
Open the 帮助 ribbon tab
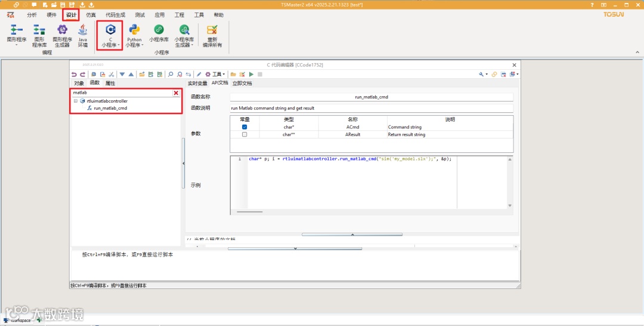[218, 15]
